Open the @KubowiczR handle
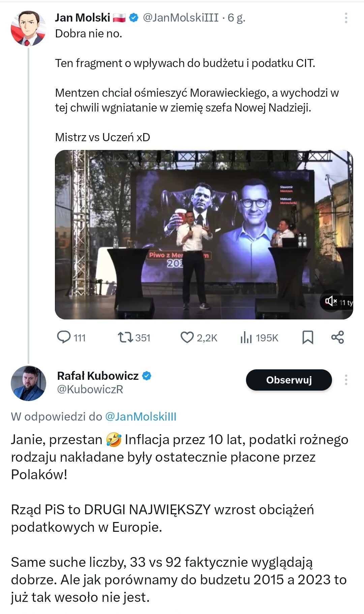 (x=90, y=389)
